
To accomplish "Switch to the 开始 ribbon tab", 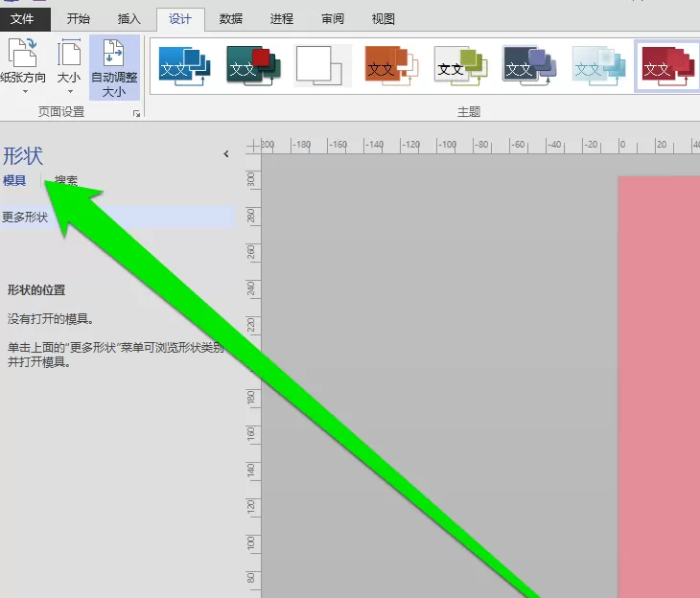I will (78, 19).
